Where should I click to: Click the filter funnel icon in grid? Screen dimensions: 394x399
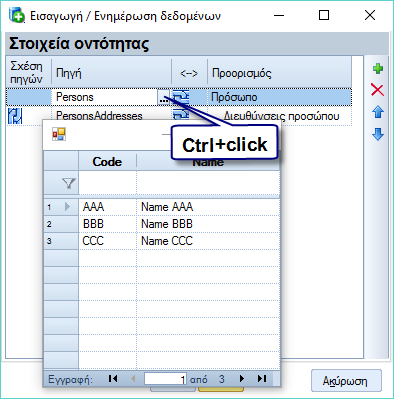coord(69,183)
